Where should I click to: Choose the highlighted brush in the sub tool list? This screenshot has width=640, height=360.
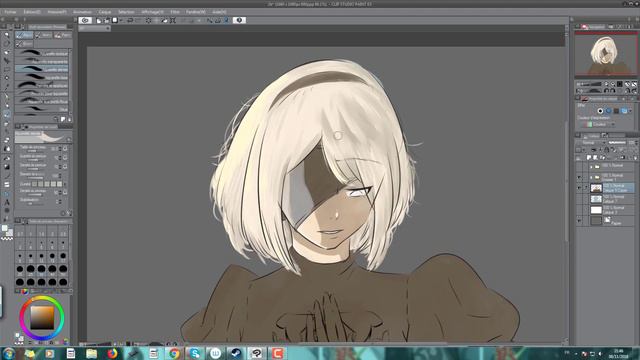(42, 69)
